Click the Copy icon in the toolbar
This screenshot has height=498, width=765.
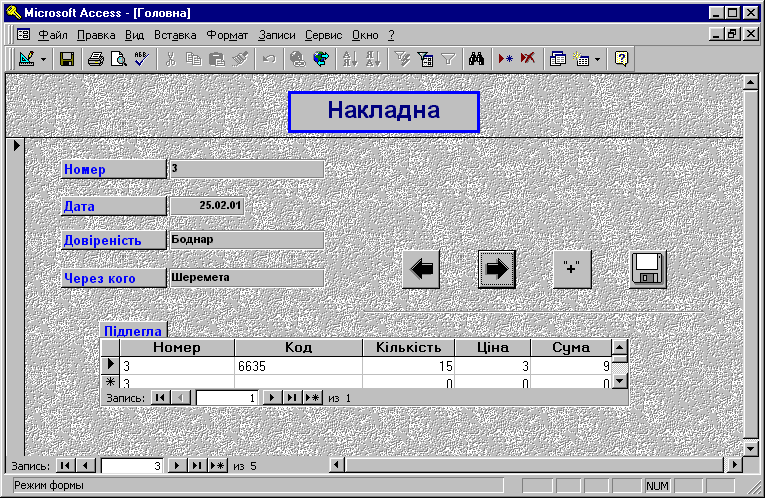[194, 59]
